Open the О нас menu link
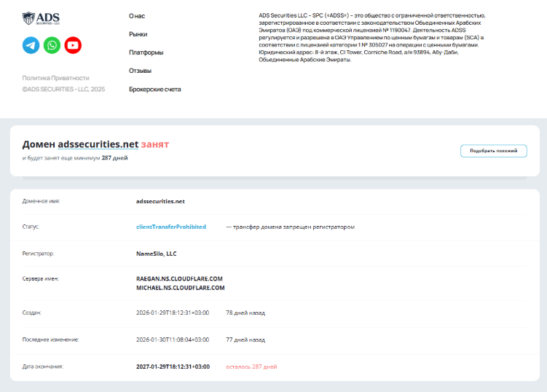Screen dimensions: 547x392 [x=137, y=16]
